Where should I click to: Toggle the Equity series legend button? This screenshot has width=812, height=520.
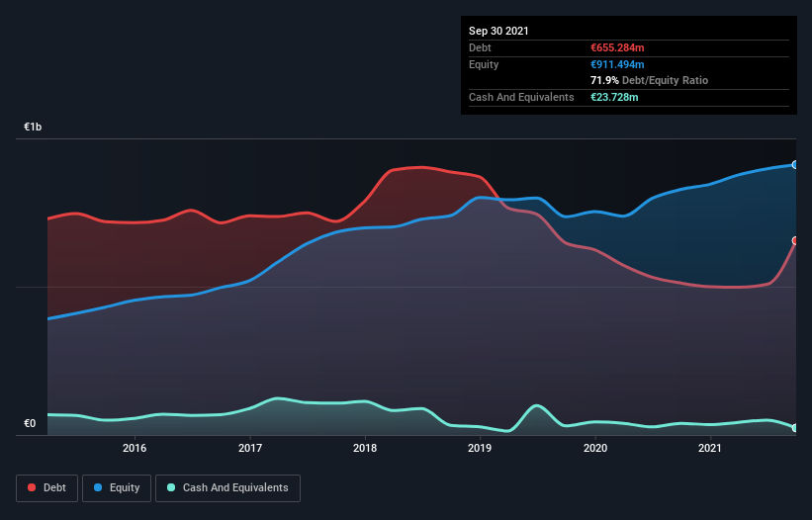117,488
